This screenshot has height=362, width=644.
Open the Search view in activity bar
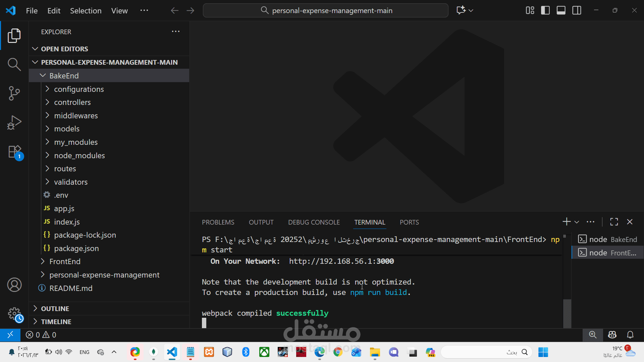(14, 64)
